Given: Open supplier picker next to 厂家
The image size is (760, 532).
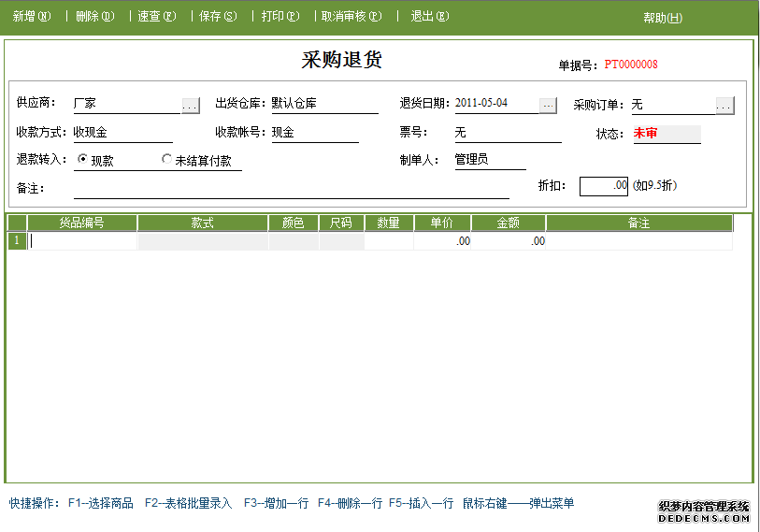Looking at the screenshot, I should coord(191,106).
